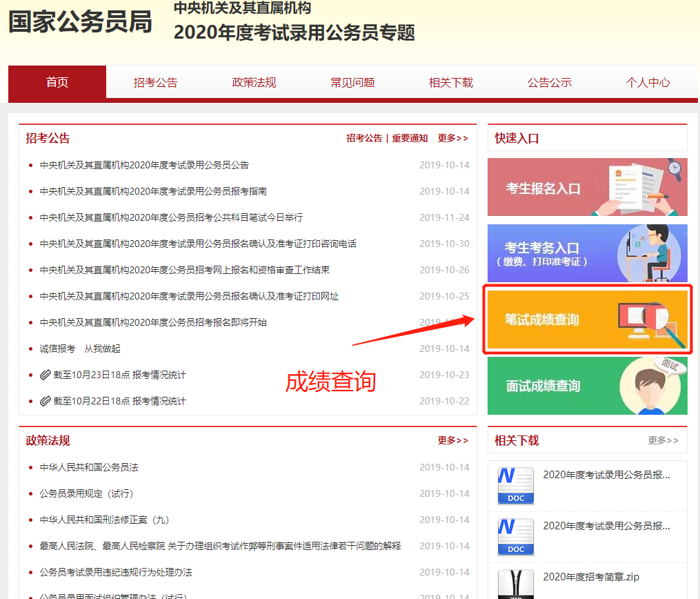Screen dimensions: 700x599
Task: Click the zip archive file icon
Action: click(x=515, y=583)
